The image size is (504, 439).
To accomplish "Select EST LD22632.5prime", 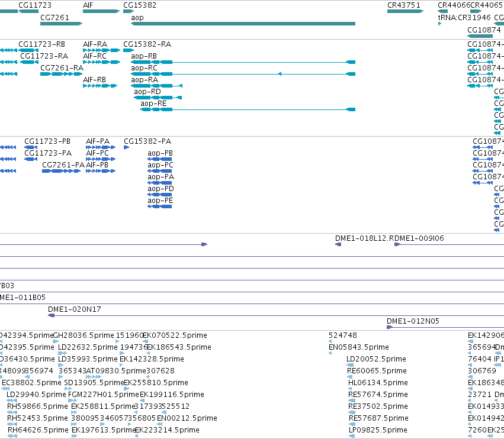I will [62, 353].
